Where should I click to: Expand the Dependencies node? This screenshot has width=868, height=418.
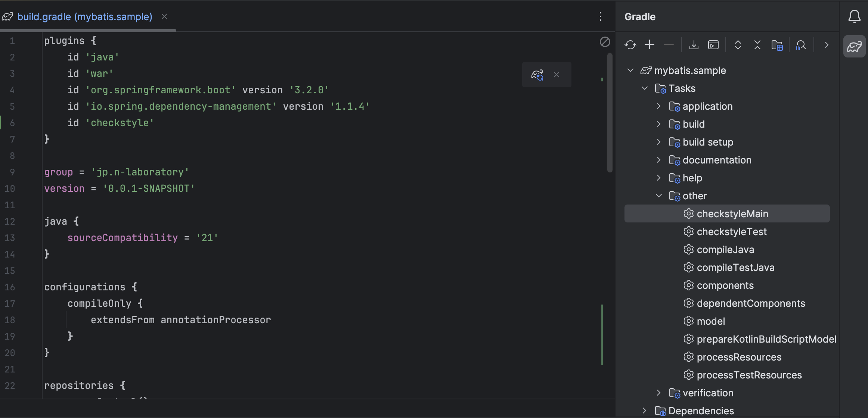point(644,410)
